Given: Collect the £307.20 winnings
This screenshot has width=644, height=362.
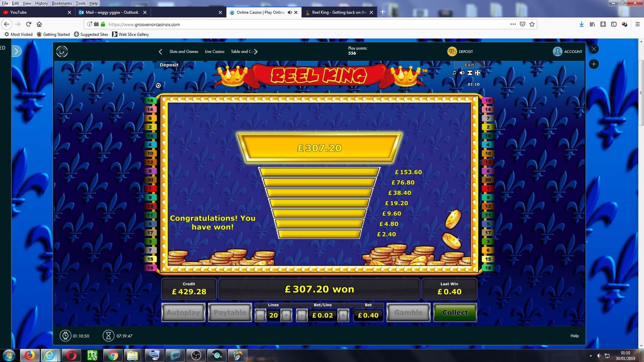Looking at the screenshot, I should click(x=455, y=312).
